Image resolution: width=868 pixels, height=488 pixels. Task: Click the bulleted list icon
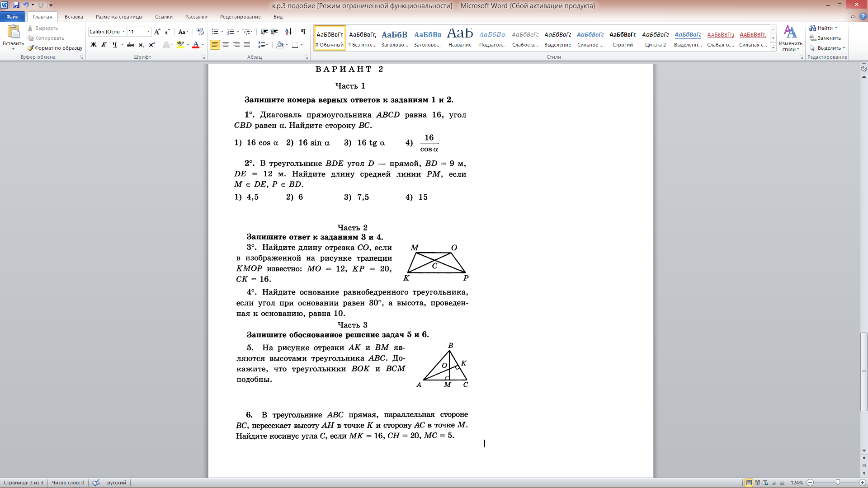215,32
